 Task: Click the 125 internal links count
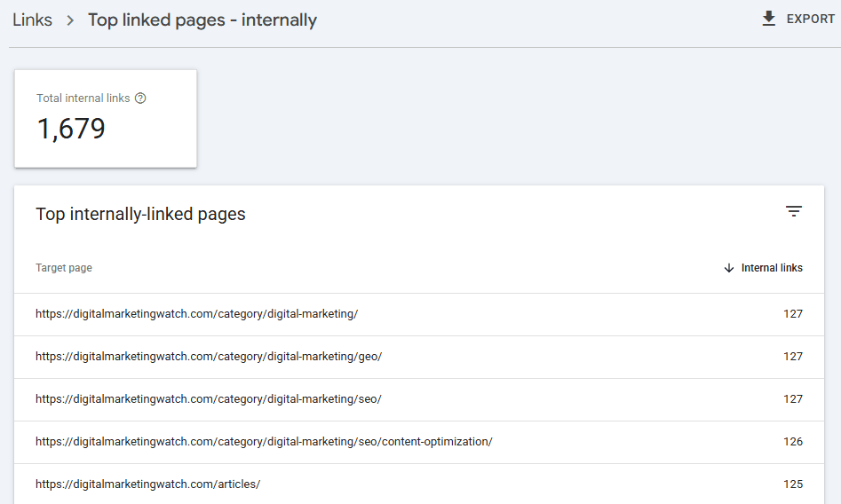pyautogui.click(x=793, y=484)
